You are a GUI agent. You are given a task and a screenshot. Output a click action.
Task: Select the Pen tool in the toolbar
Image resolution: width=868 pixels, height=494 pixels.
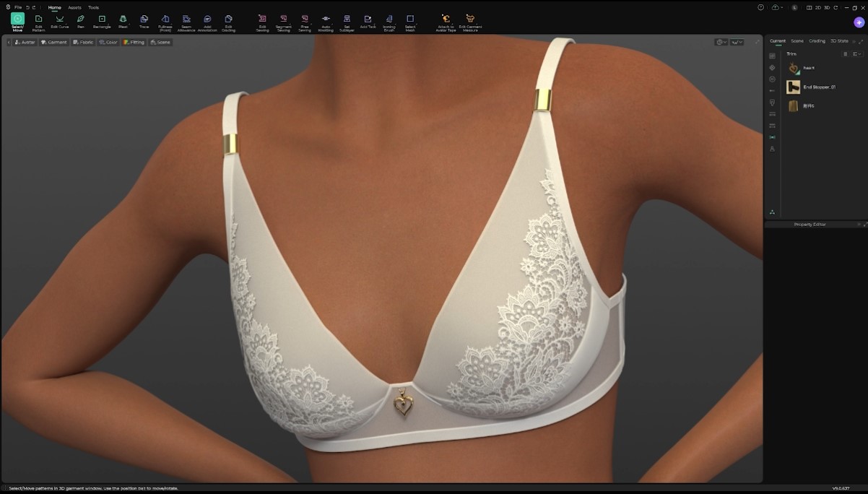[x=80, y=19]
